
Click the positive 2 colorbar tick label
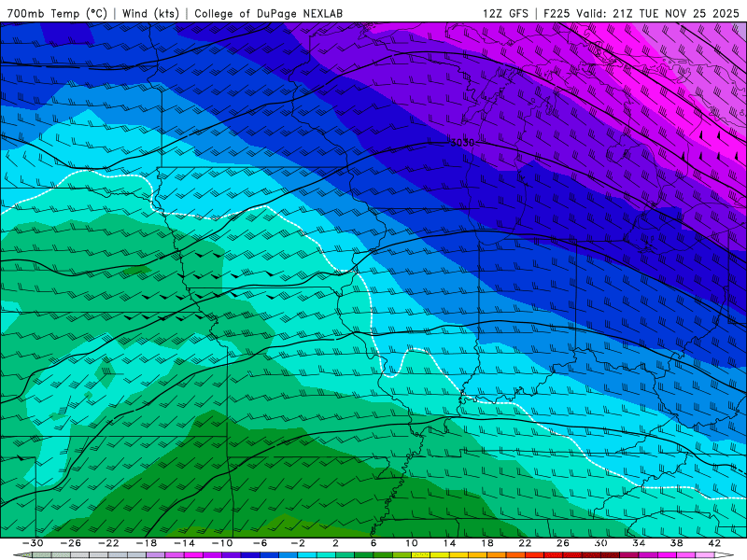pyautogui.click(x=335, y=543)
